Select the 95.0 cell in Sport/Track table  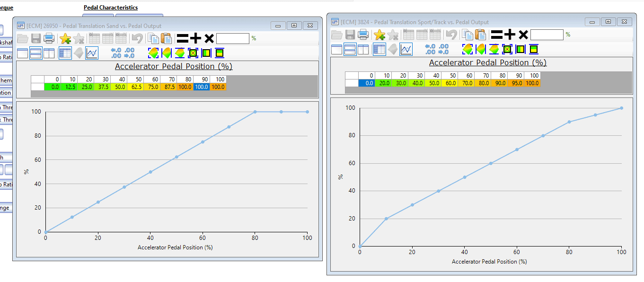[515, 83]
